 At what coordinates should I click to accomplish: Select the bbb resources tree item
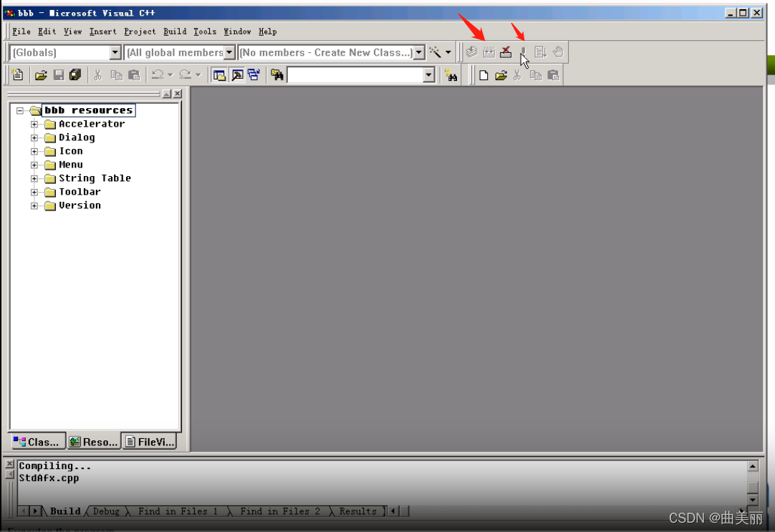[x=89, y=110]
